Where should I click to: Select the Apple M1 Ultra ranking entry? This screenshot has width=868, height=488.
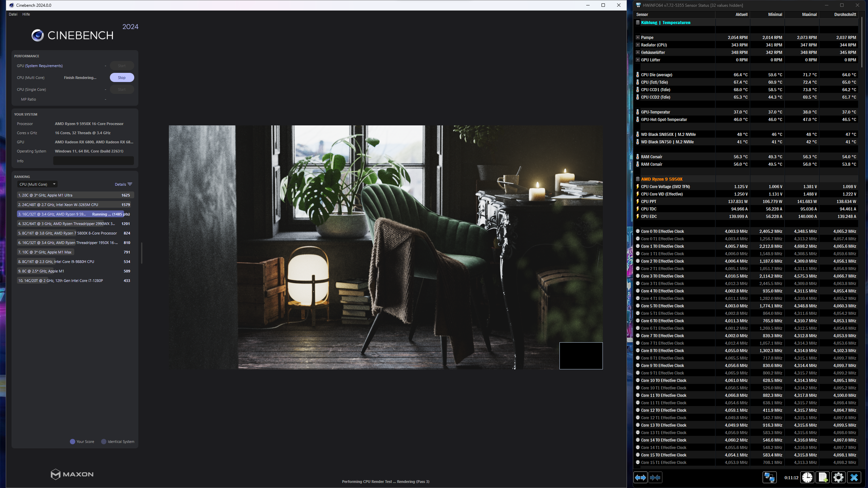tap(75, 195)
